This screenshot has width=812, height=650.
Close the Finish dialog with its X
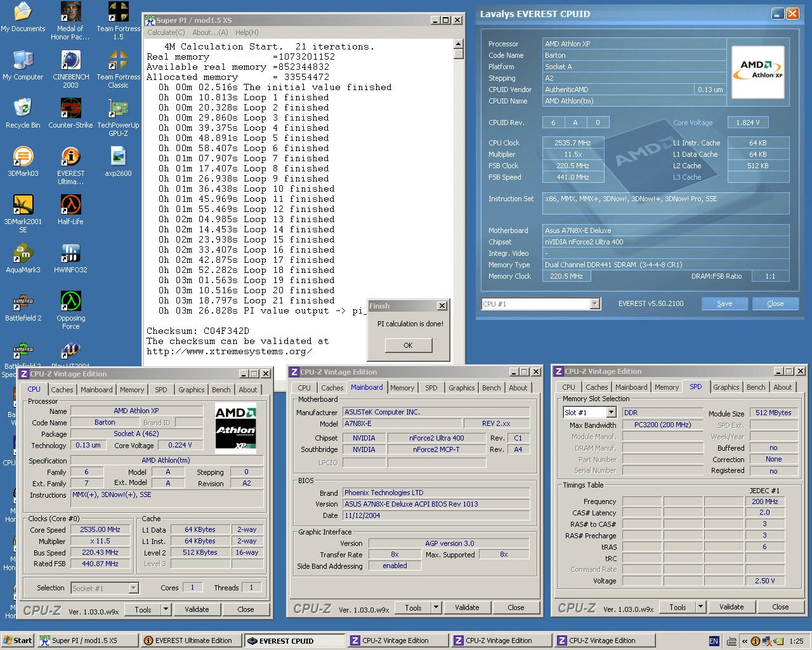442,306
